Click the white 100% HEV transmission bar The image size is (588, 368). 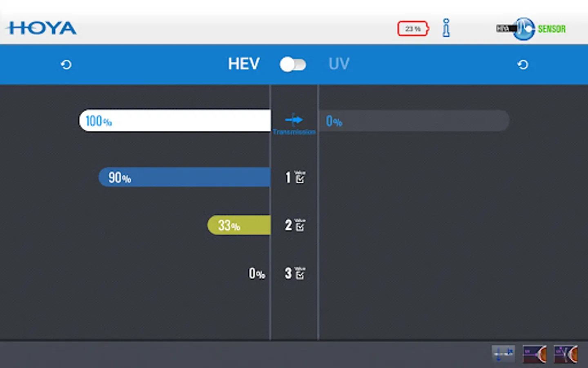(x=176, y=121)
